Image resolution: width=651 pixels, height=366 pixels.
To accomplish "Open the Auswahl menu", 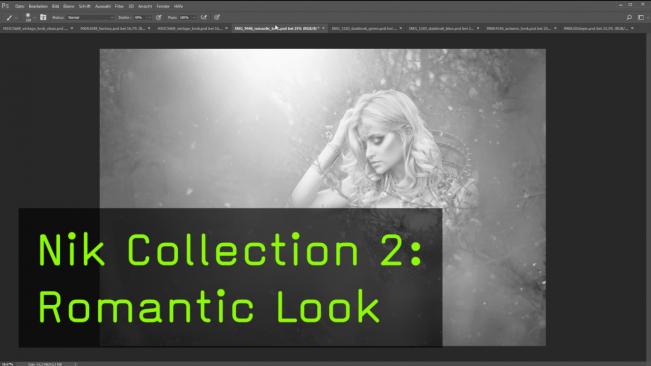I will (x=103, y=6).
